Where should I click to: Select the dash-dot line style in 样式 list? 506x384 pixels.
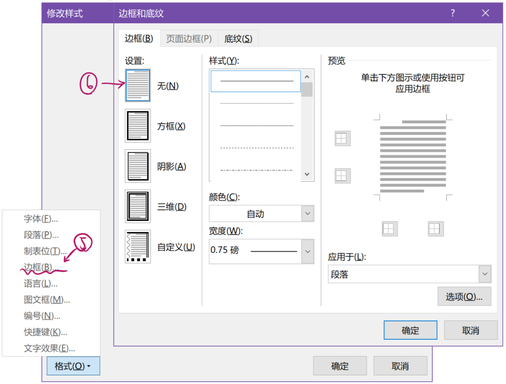[256, 170]
